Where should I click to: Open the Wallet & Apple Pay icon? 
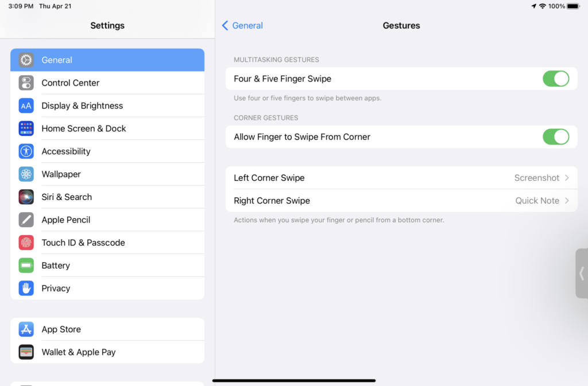(26, 352)
